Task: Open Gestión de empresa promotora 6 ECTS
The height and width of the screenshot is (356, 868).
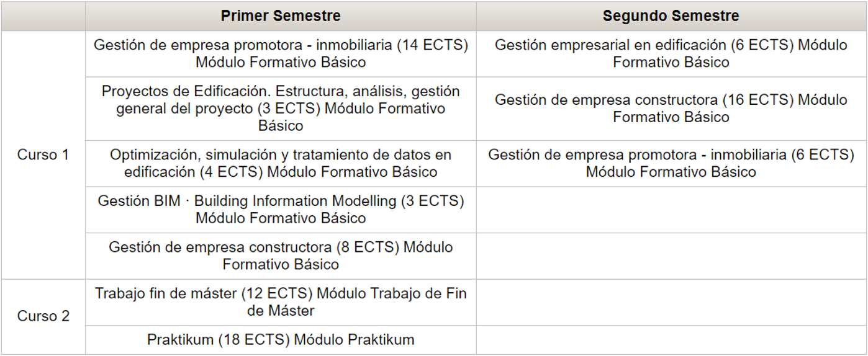Action: (671, 164)
